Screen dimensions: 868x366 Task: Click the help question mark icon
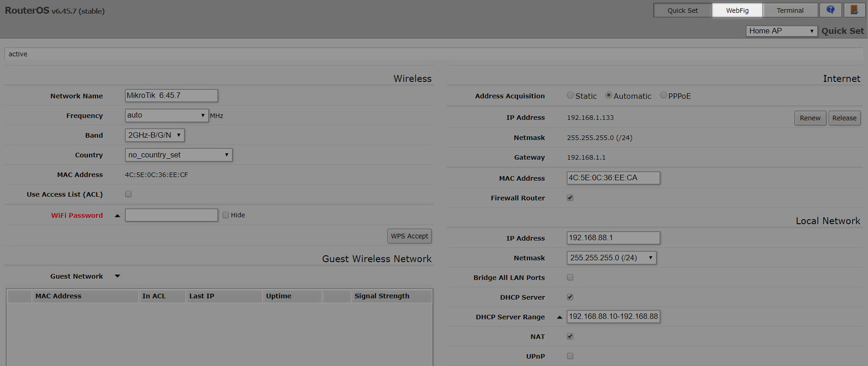tap(831, 10)
